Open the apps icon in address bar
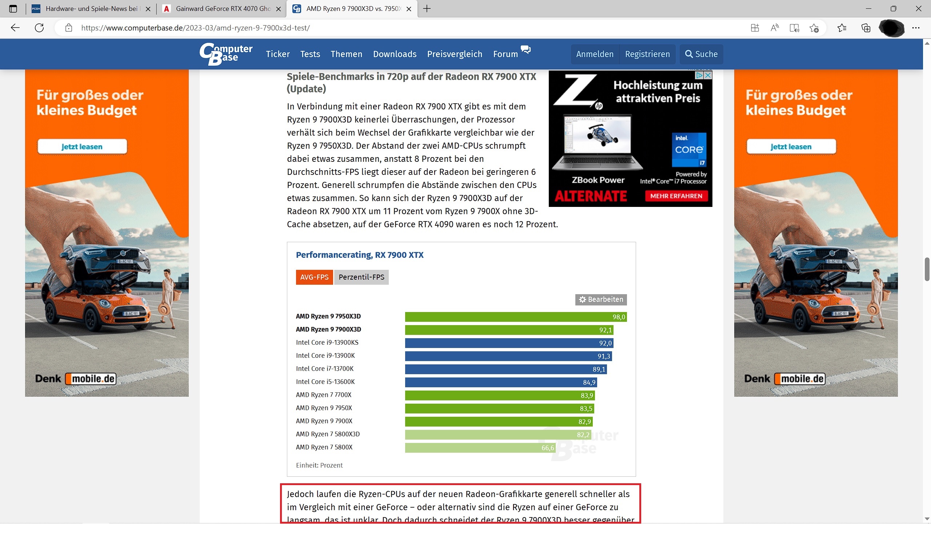Image resolution: width=931 pixels, height=560 pixels. pyautogui.click(x=754, y=28)
